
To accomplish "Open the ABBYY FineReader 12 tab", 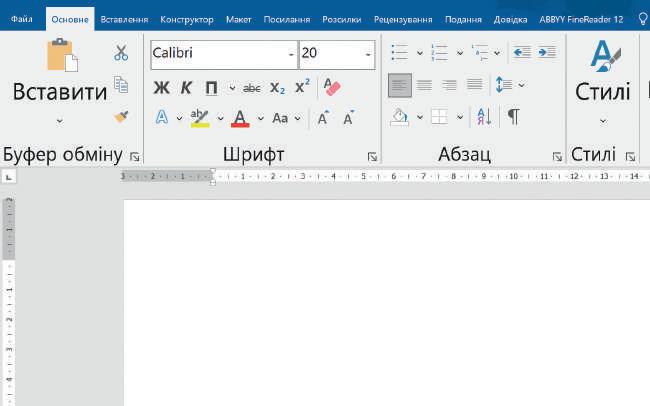I will pyautogui.click(x=581, y=19).
